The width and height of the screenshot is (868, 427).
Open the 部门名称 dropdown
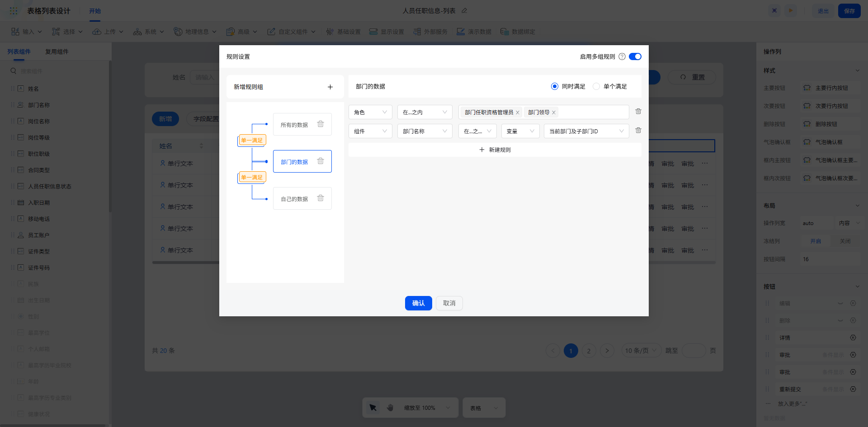tap(425, 131)
